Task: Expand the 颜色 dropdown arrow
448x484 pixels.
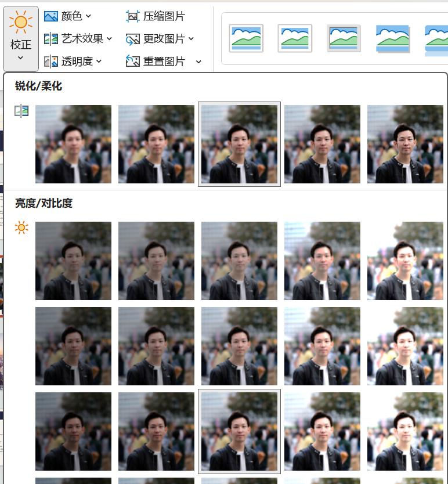Action: click(88, 16)
